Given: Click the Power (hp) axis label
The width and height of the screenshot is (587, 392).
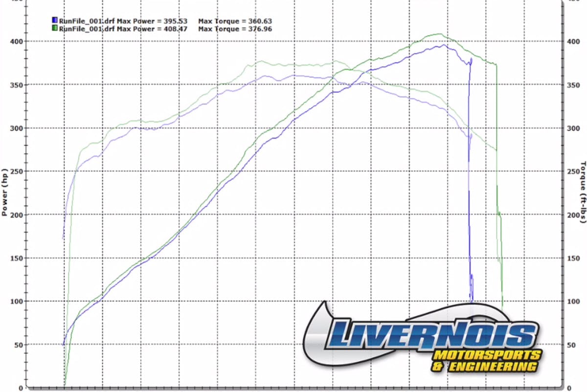Looking at the screenshot, I should pos(4,193).
